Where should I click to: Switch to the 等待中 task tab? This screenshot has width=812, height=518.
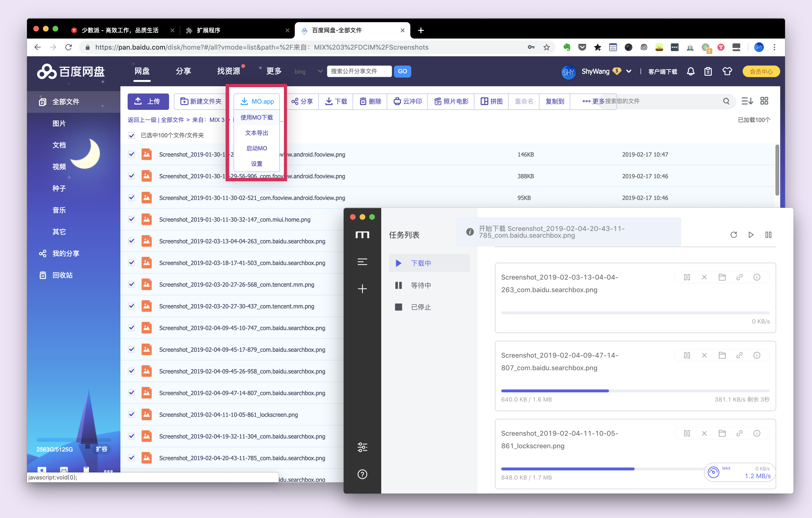click(420, 285)
